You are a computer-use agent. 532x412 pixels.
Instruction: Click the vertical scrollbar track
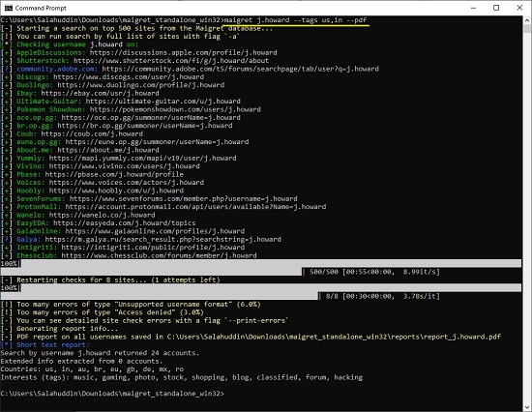point(527,218)
